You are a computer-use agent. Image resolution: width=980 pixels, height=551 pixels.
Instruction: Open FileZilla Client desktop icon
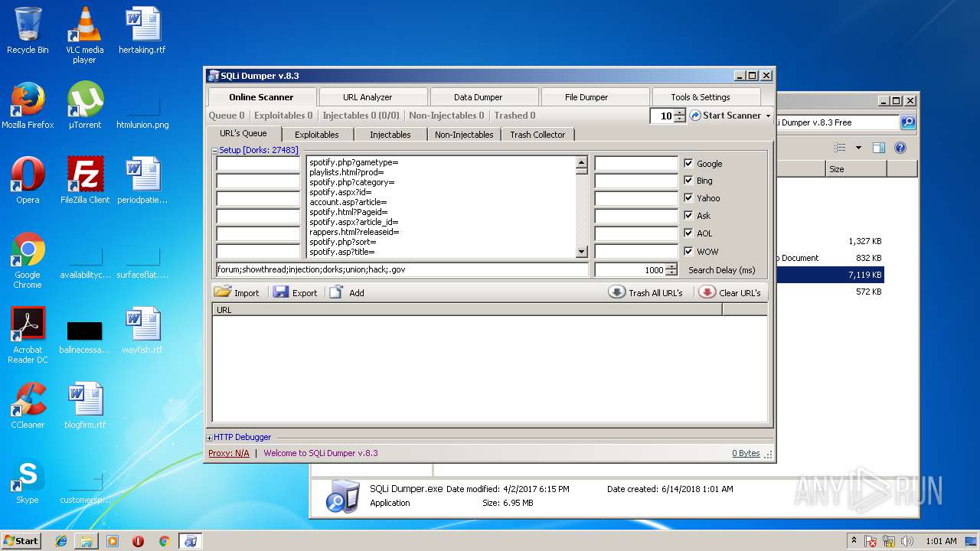(85, 181)
